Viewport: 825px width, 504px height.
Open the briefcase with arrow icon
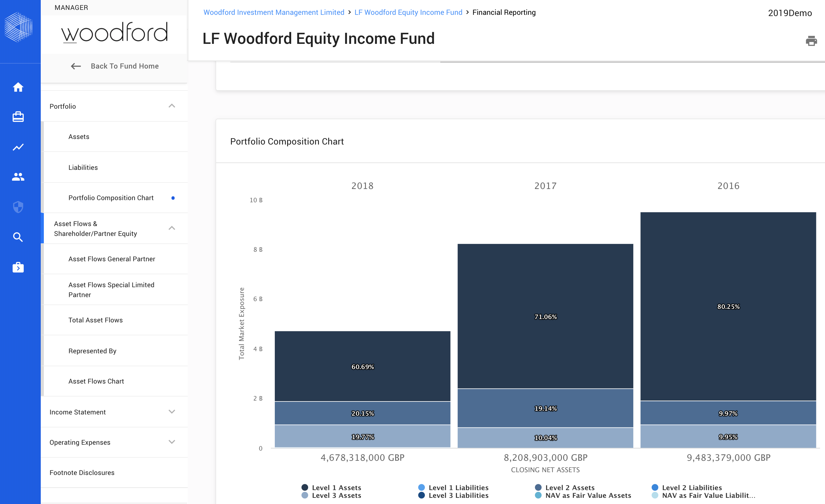point(18,267)
